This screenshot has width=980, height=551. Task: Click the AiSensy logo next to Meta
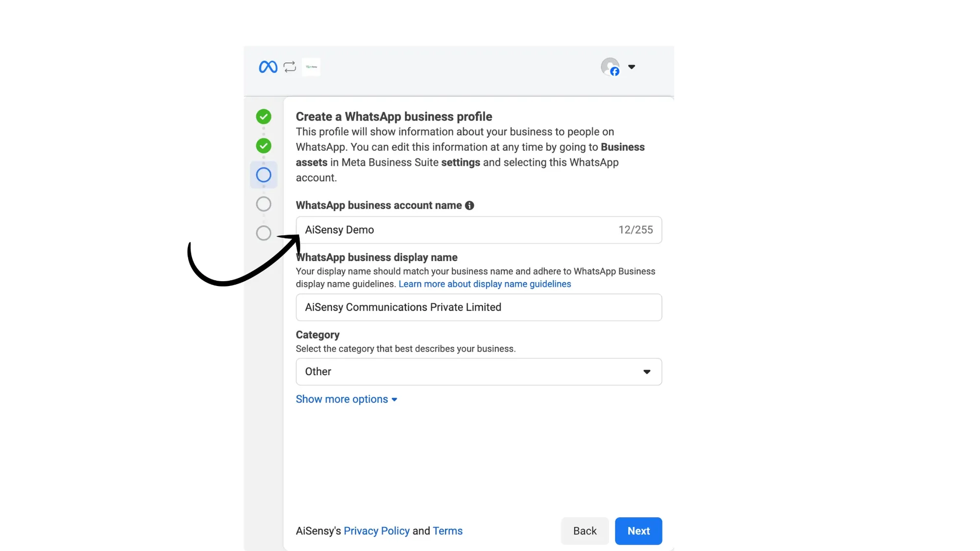(x=311, y=67)
